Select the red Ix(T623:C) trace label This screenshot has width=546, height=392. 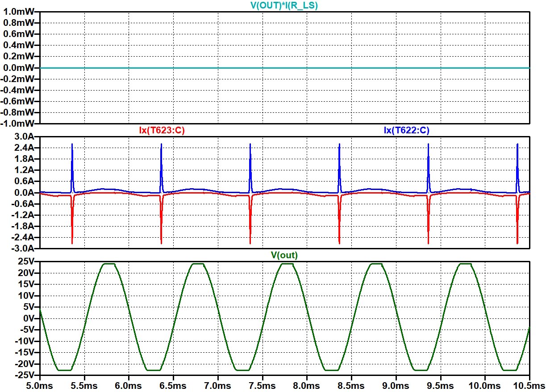(x=162, y=130)
